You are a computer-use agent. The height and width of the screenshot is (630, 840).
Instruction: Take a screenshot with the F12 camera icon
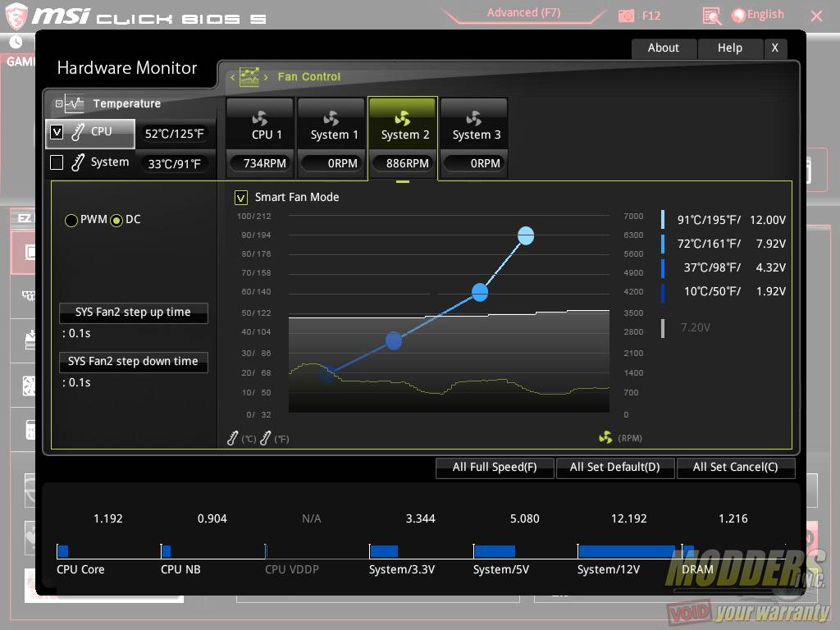pyautogui.click(x=626, y=16)
